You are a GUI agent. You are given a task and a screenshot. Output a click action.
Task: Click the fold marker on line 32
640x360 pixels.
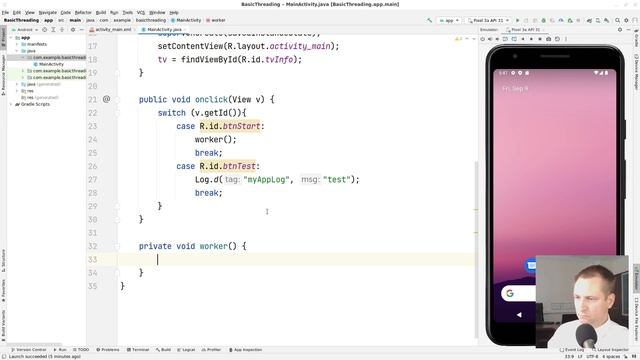[117, 246]
